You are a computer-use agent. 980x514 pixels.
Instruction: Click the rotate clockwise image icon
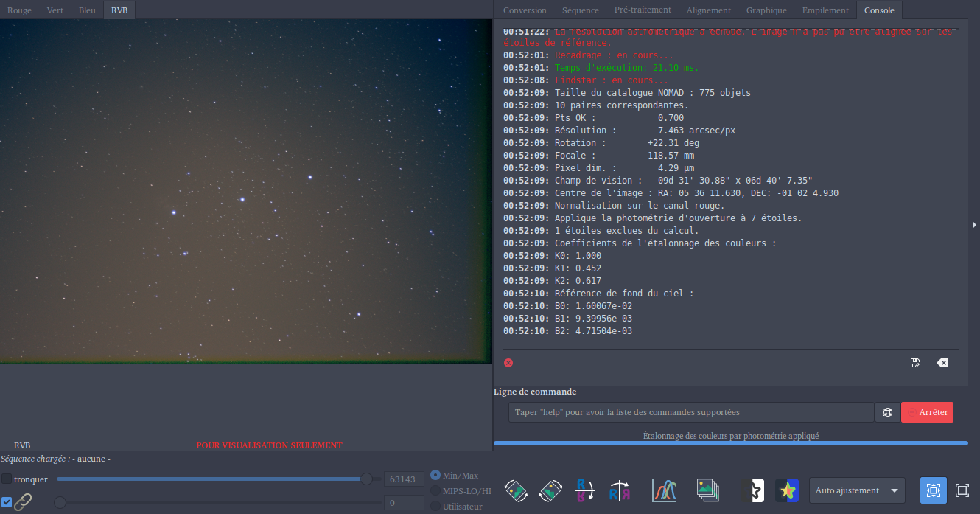coord(551,490)
